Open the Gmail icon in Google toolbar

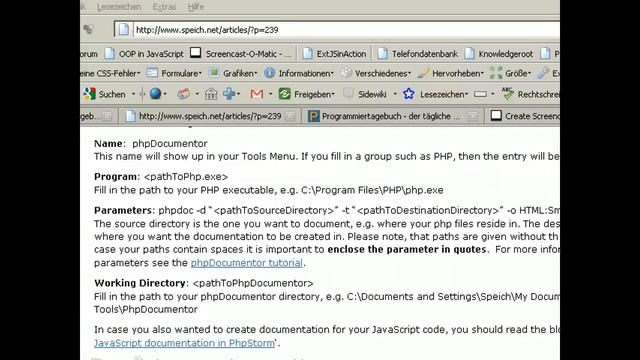click(257, 94)
